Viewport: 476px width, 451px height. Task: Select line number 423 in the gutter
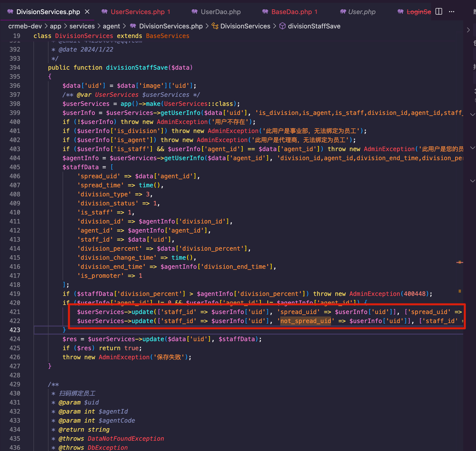(x=15, y=330)
